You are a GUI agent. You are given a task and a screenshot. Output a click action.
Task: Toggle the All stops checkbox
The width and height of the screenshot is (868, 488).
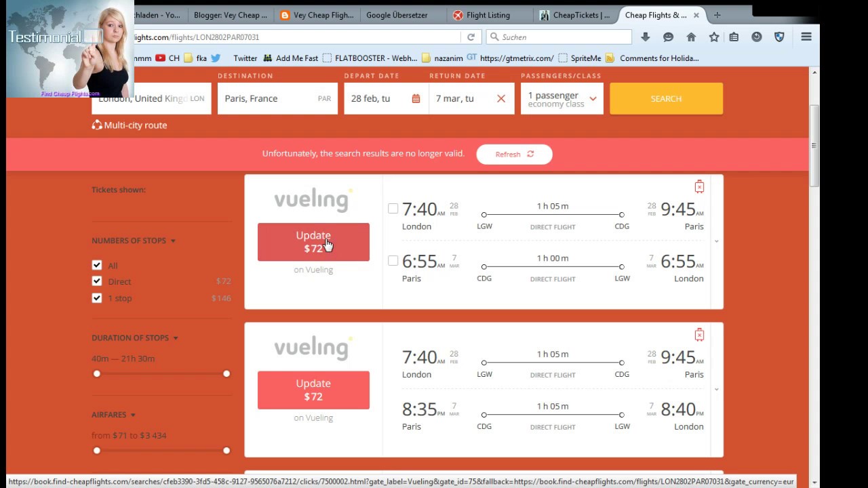pos(97,265)
